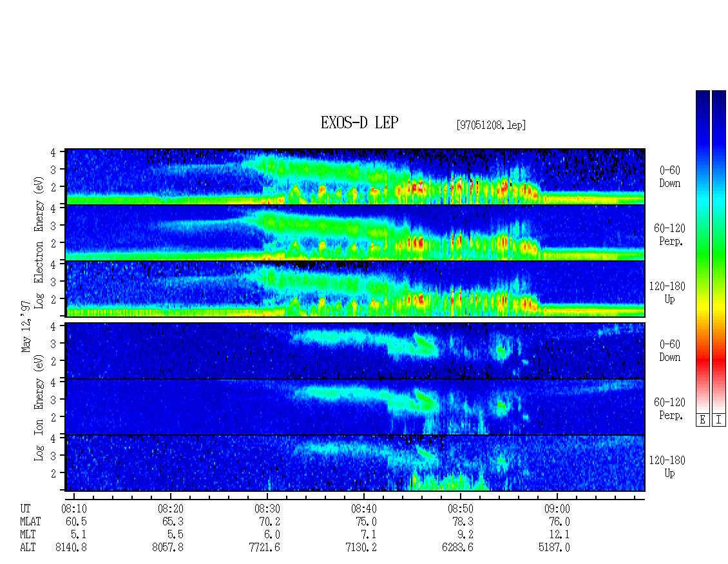Click the ion 120-180 Up spectrogram panel
This screenshot has width=728, height=564.
click(355, 463)
